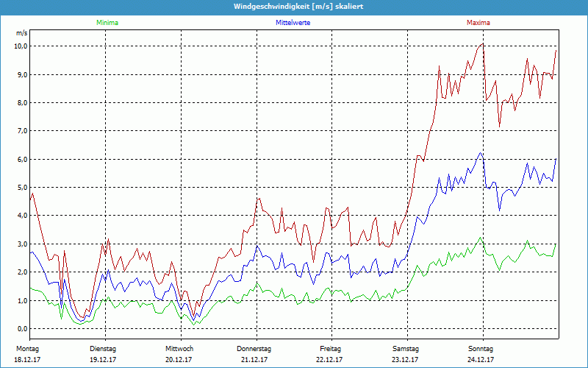
Task: Click the date 19.12.17
Action: pos(103,360)
